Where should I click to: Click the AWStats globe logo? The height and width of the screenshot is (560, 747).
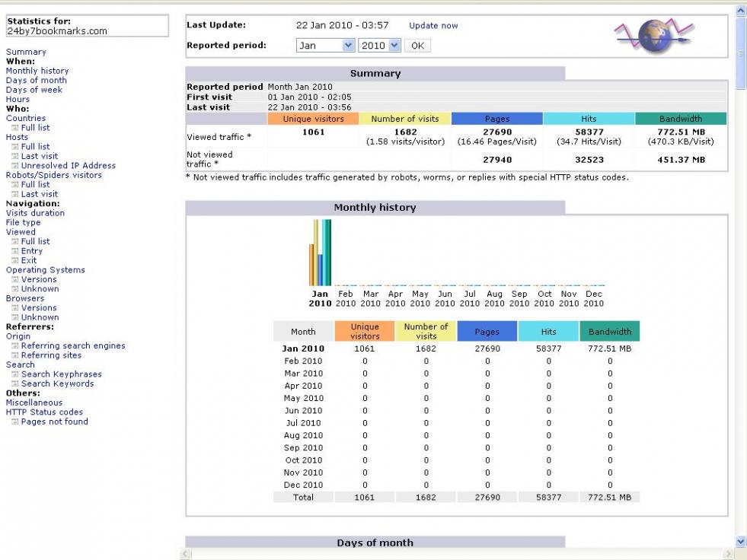coord(653,36)
